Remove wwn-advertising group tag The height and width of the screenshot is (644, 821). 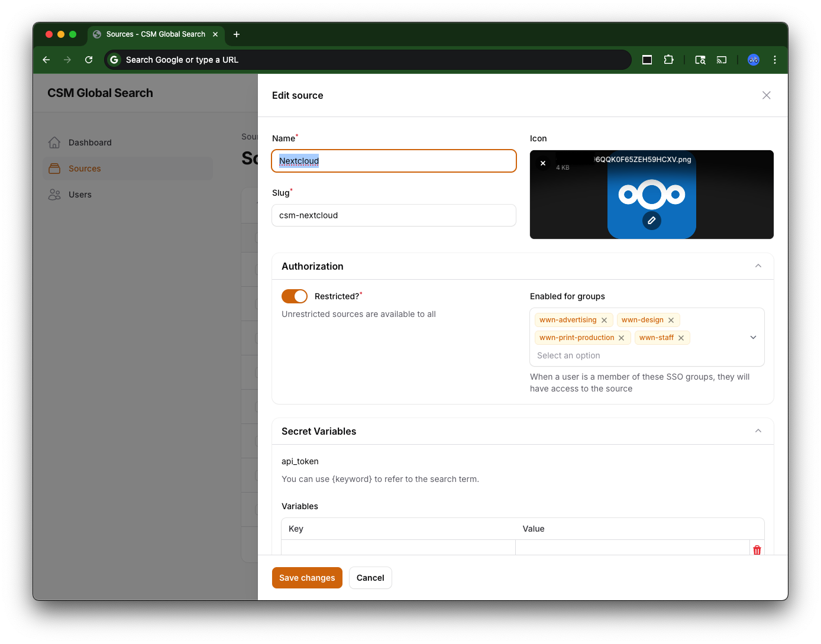coord(604,321)
